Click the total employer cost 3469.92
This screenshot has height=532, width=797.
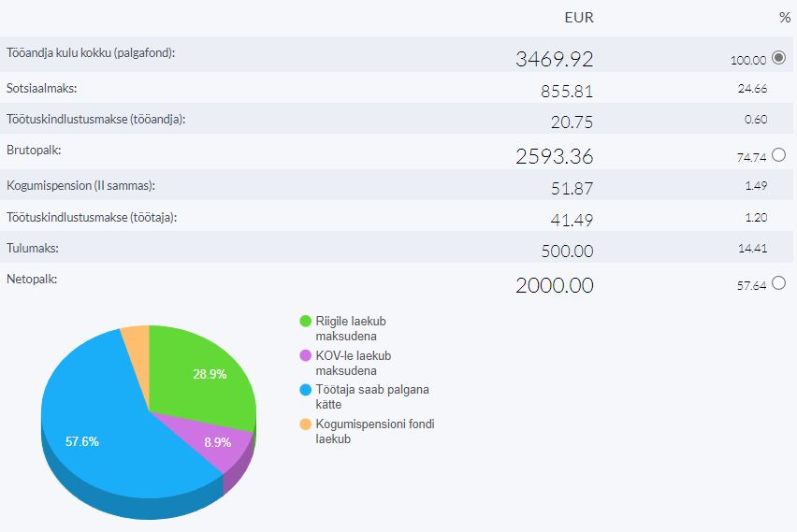tap(554, 59)
